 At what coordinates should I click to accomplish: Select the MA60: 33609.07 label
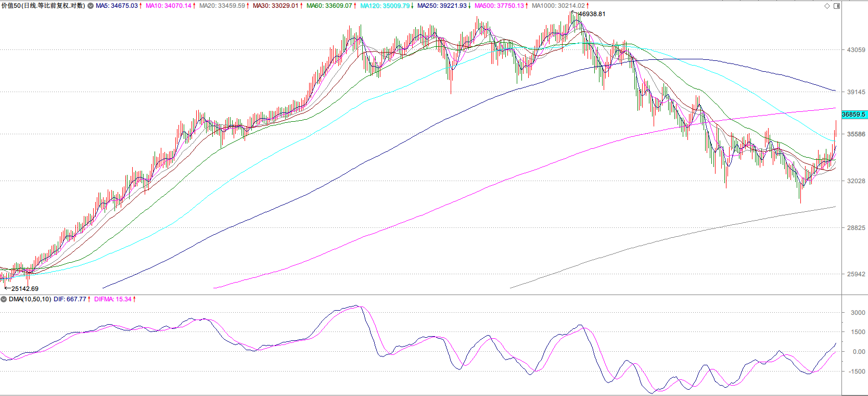[x=329, y=6]
